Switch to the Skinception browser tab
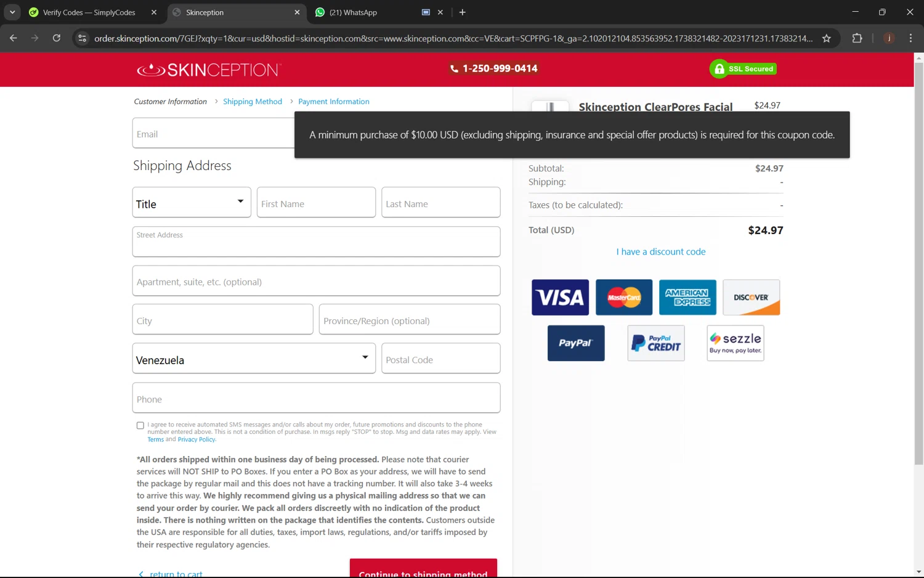The width and height of the screenshot is (924, 578). 205,12
